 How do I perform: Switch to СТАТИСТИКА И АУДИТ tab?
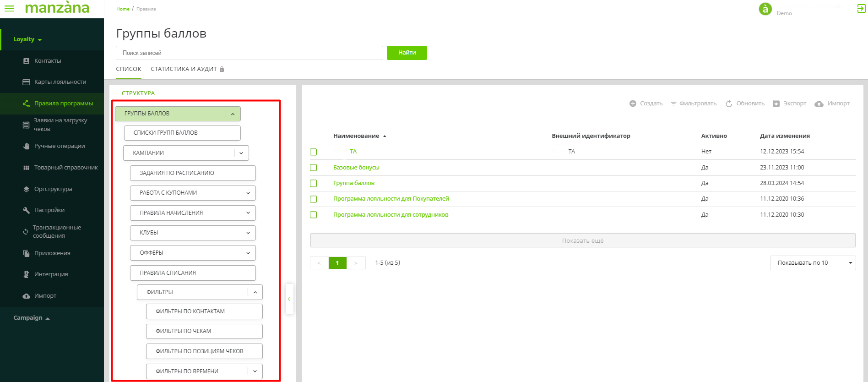184,69
